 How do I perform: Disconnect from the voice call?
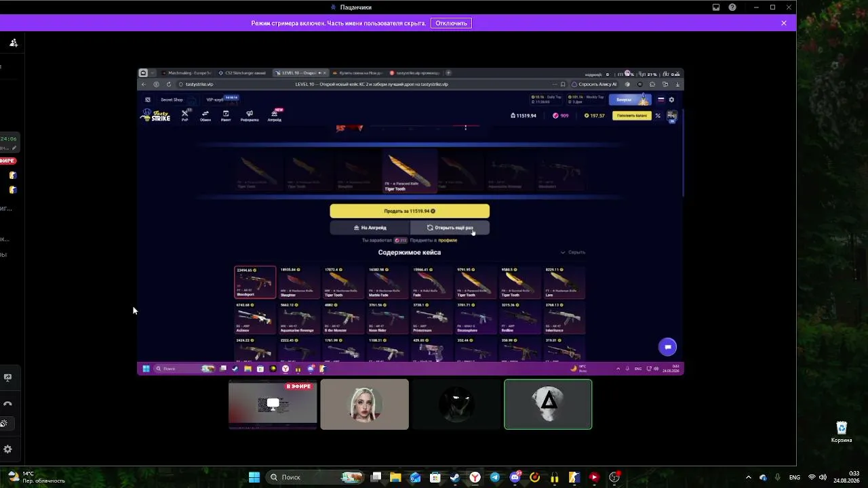tap(8, 404)
